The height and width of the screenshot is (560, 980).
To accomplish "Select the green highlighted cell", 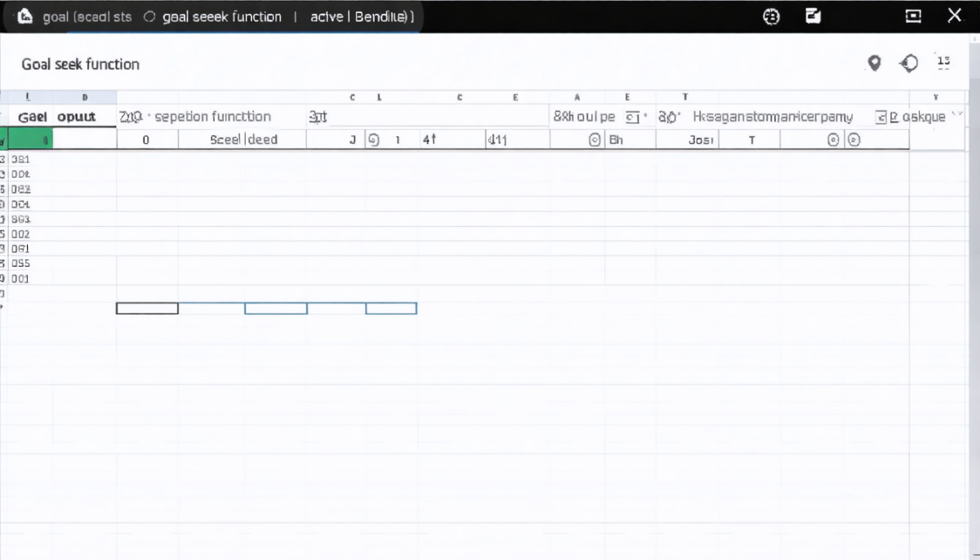I will tap(30, 140).
